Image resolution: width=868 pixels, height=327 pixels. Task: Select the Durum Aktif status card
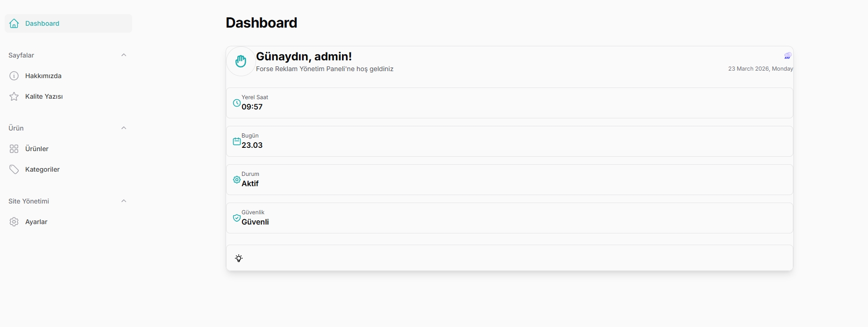pos(509,180)
